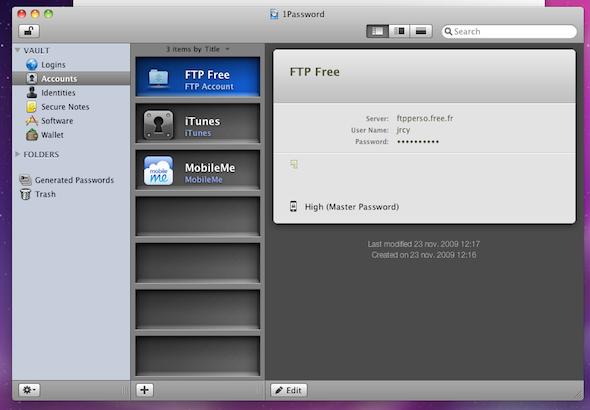The width and height of the screenshot is (590, 410).
Task: Click the Edit button
Action: point(289,390)
